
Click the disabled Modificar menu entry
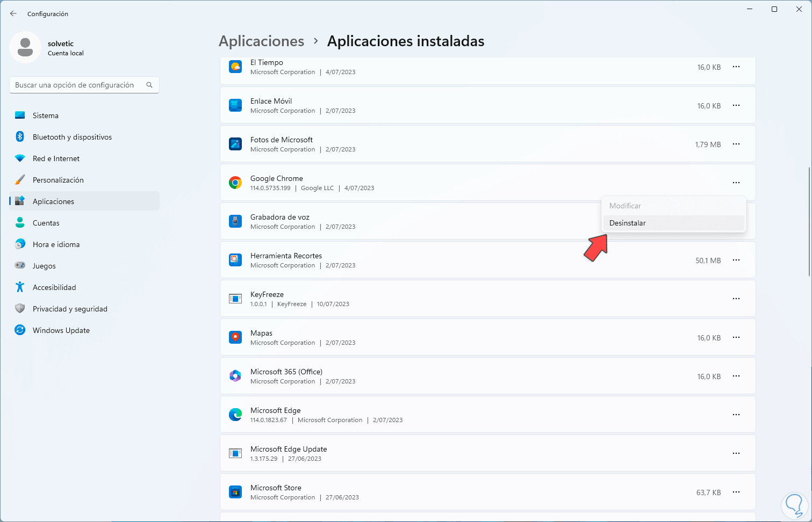674,206
